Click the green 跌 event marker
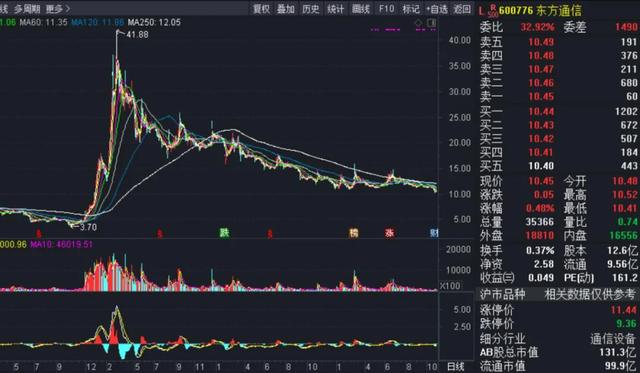This screenshot has height=373, width=640. (224, 233)
